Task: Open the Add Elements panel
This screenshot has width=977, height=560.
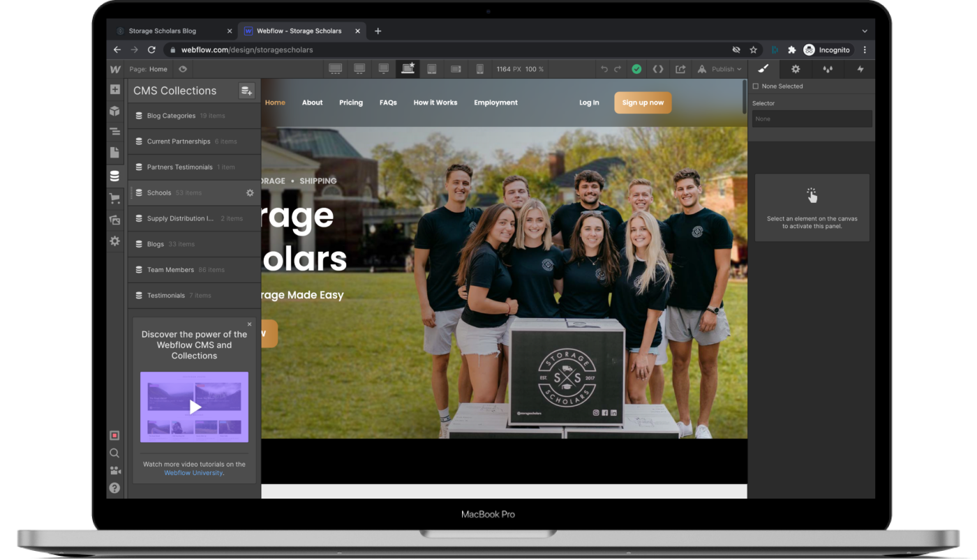Action: 114,90
